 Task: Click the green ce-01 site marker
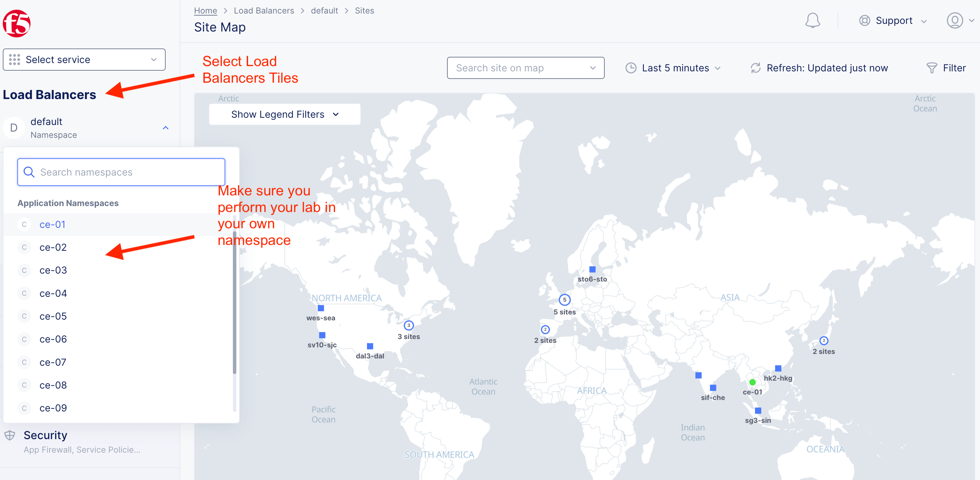pos(752,382)
